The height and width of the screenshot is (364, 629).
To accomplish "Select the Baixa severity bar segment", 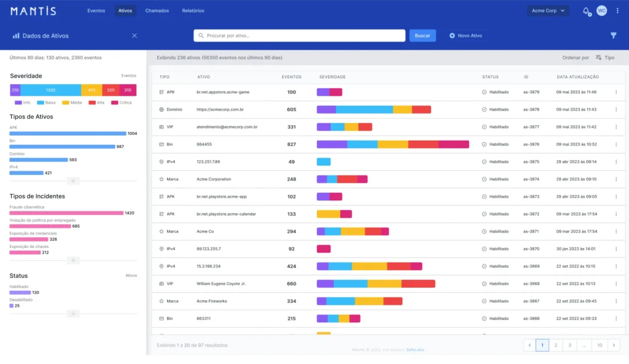I will coord(50,90).
